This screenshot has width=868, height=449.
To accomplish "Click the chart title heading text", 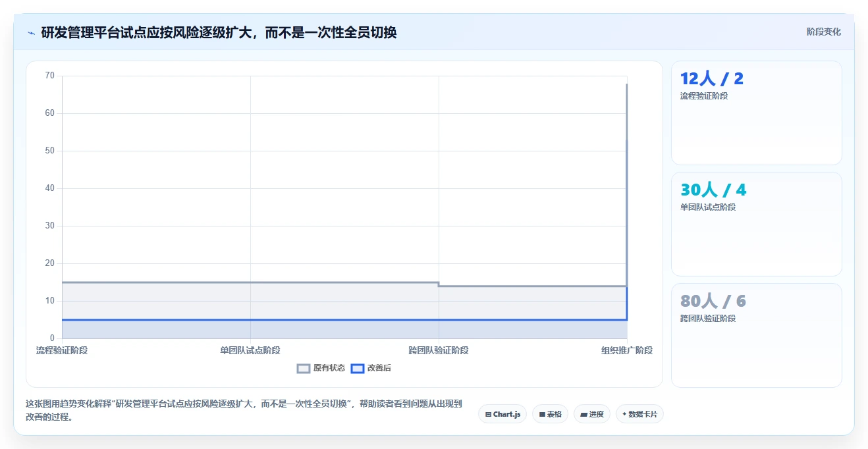I will point(219,32).
